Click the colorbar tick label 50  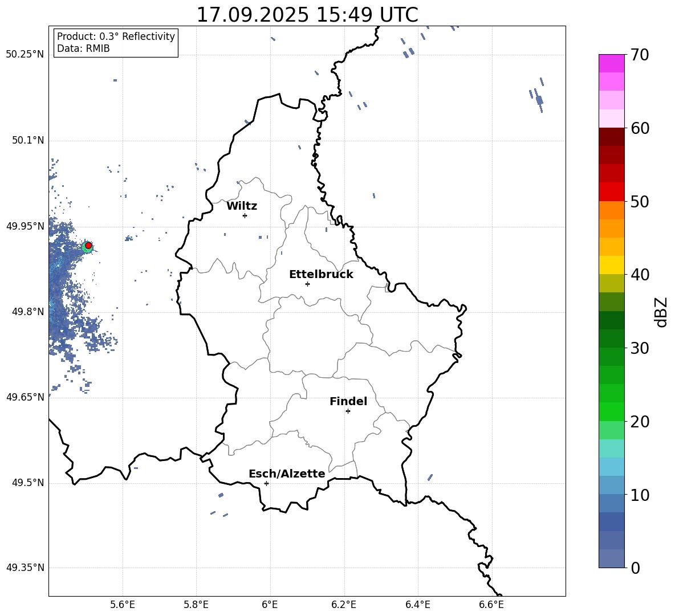click(x=640, y=202)
